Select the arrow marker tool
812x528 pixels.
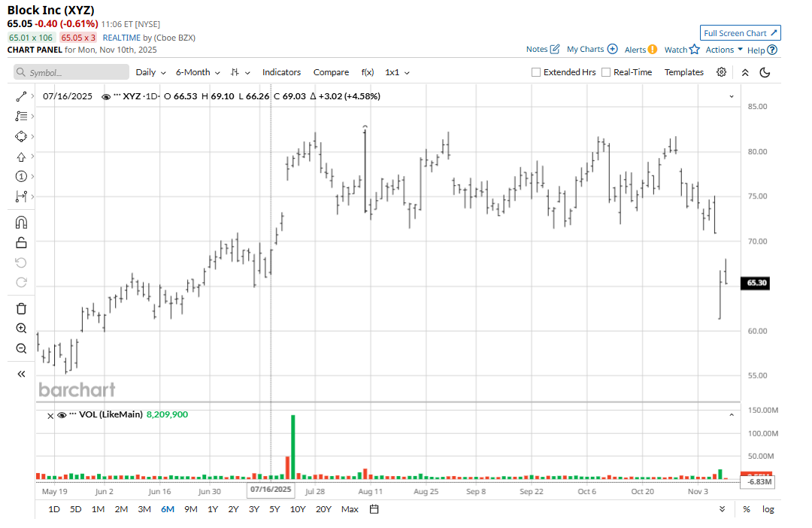coord(21,156)
